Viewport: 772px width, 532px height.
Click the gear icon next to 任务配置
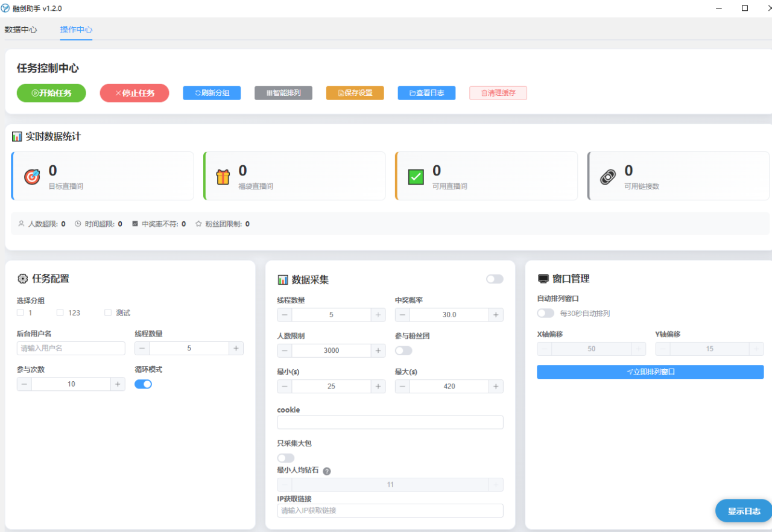[x=23, y=279]
